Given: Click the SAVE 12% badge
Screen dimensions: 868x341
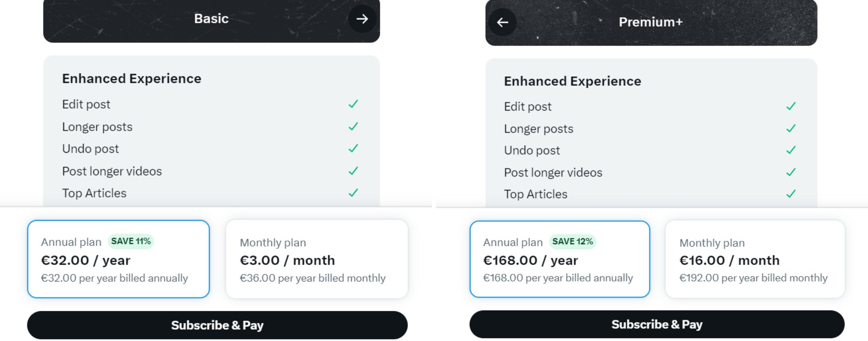Looking at the screenshot, I should click(x=573, y=242).
